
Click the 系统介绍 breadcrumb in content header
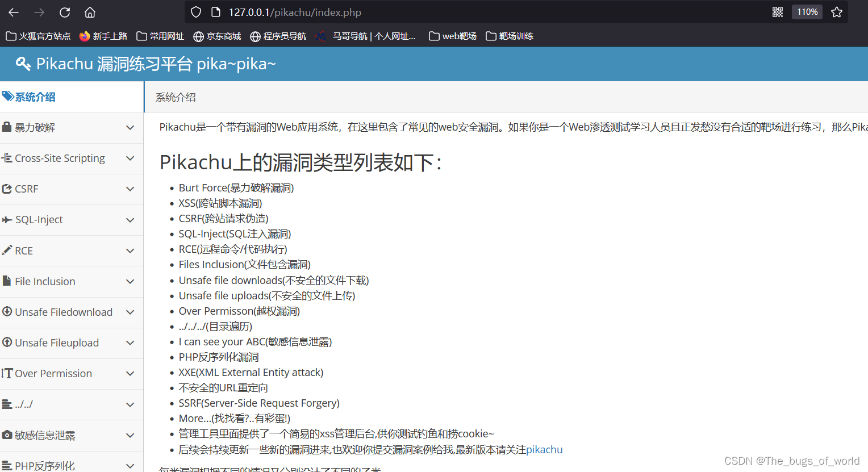[x=176, y=97]
